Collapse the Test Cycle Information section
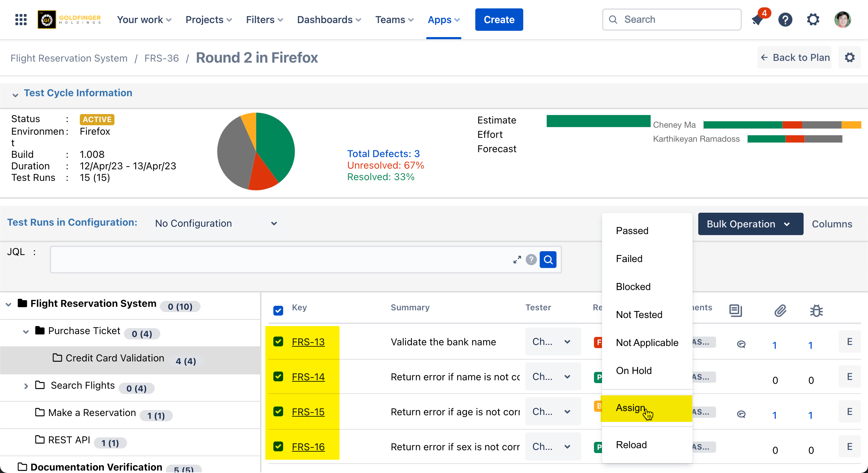868x473 pixels. click(15, 94)
